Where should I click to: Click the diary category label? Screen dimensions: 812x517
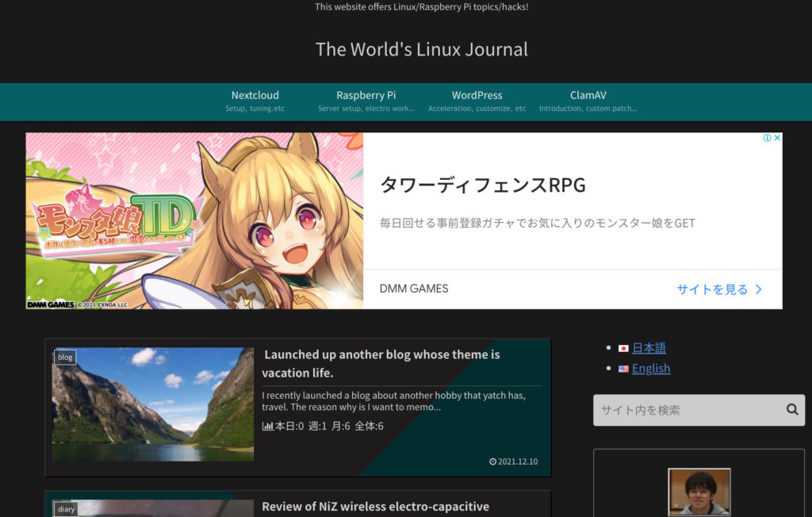66,509
